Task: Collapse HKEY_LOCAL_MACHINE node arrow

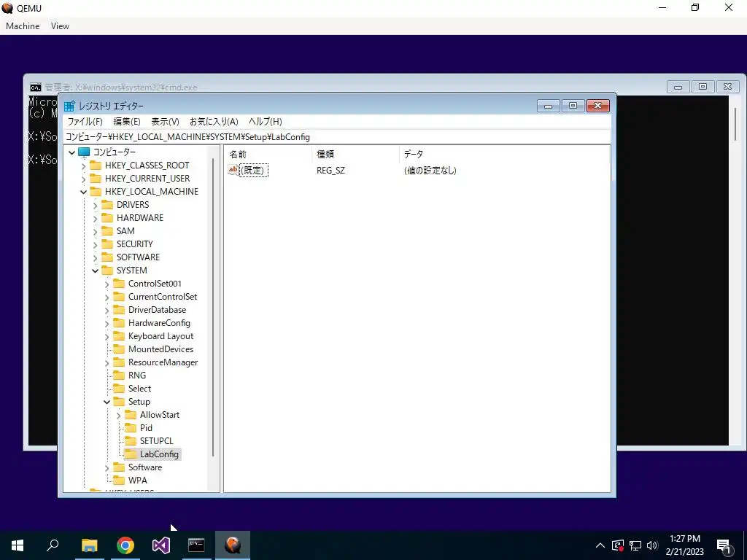Action: [84, 192]
